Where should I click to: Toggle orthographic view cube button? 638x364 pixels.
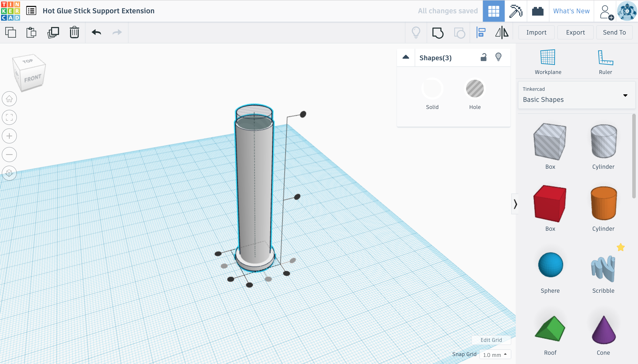click(x=9, y=173)
